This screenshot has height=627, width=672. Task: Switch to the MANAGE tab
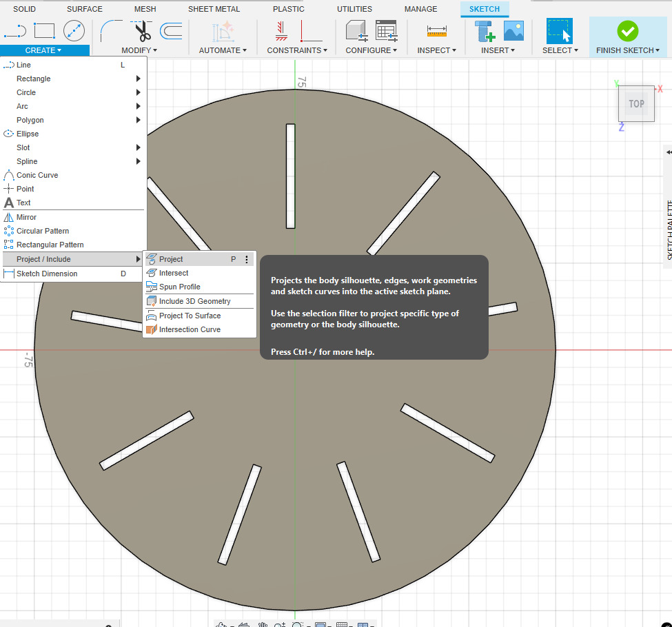[x=420, y=9]
